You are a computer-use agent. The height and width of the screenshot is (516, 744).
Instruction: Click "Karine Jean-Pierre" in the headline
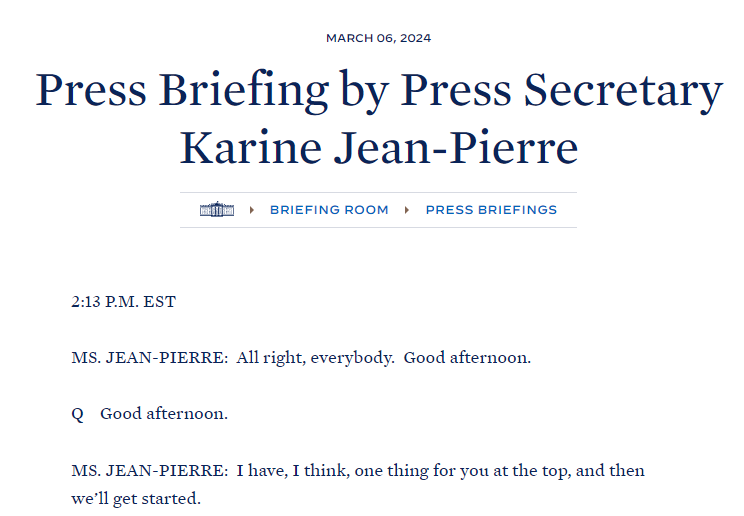378,147
